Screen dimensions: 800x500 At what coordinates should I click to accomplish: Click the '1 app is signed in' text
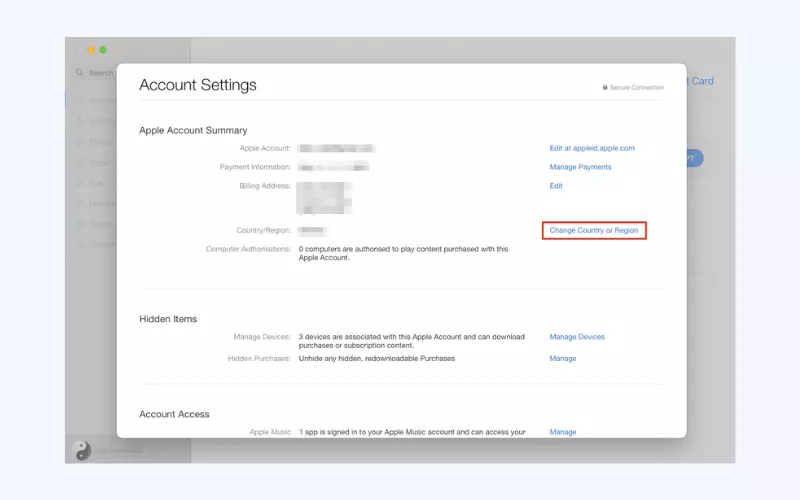412,432
